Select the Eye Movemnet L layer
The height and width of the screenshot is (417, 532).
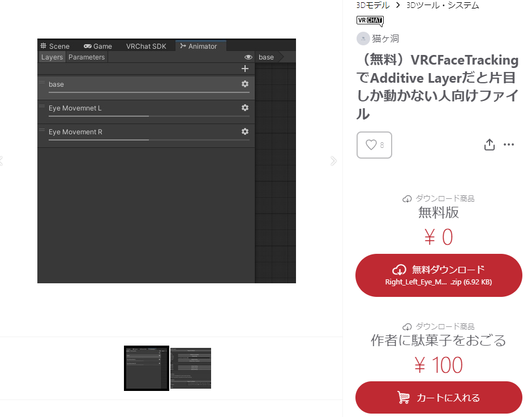point(146,112)
